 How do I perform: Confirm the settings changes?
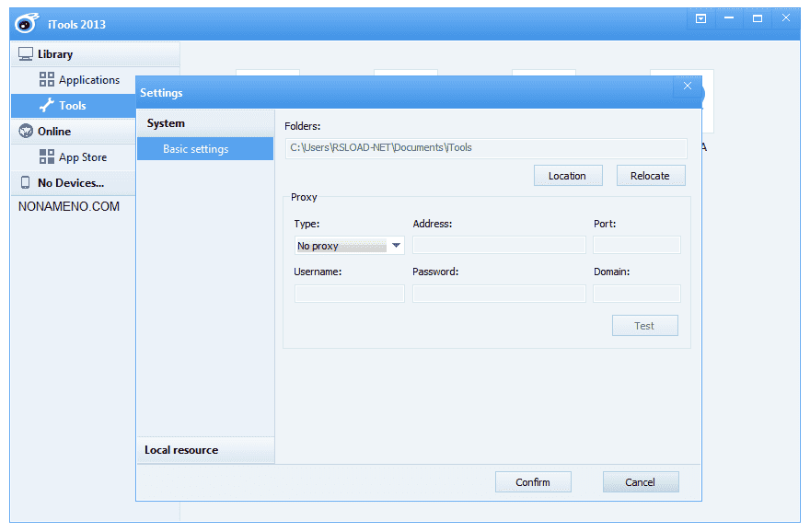(533, 482)
